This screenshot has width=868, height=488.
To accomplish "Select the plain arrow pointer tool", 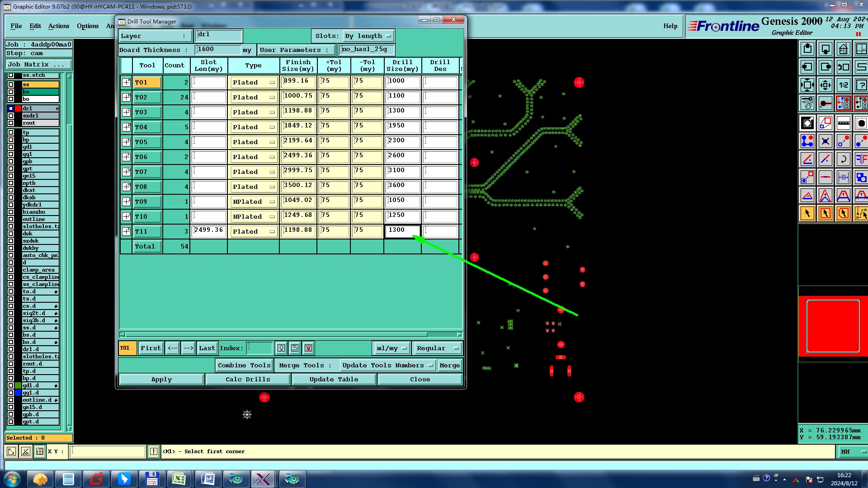I will point(807,213).
